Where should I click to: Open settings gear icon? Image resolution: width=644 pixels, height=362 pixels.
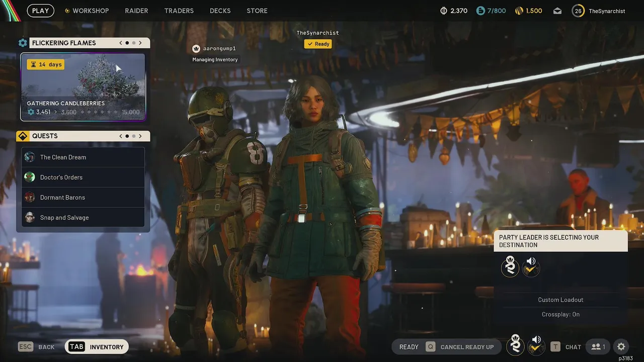[x=621, y=347]
